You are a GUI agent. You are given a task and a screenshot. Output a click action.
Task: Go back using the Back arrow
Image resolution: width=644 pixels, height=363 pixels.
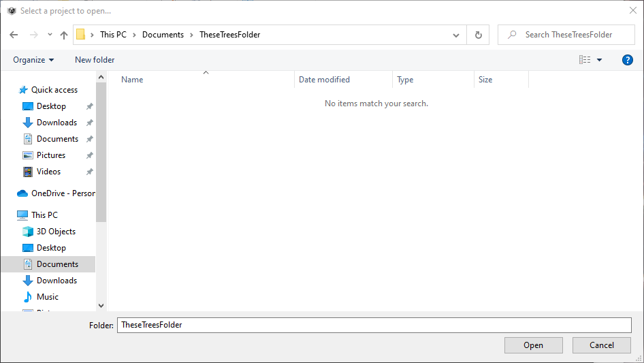click(x=14, y=35)
